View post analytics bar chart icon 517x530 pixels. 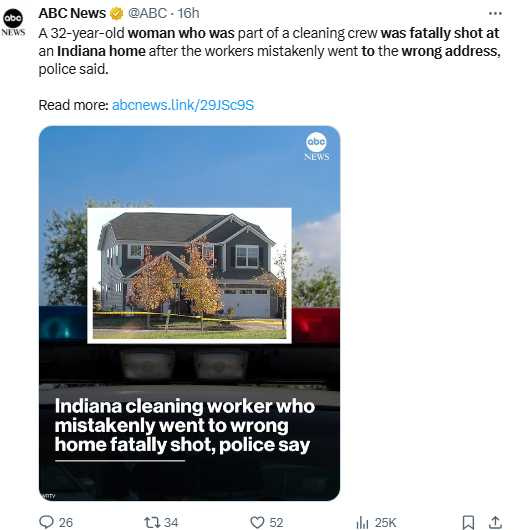tap(362, 523)
